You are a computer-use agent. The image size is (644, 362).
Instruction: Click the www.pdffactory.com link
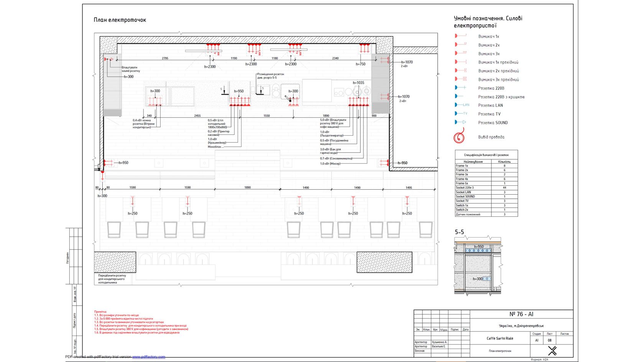click(149, 357)
